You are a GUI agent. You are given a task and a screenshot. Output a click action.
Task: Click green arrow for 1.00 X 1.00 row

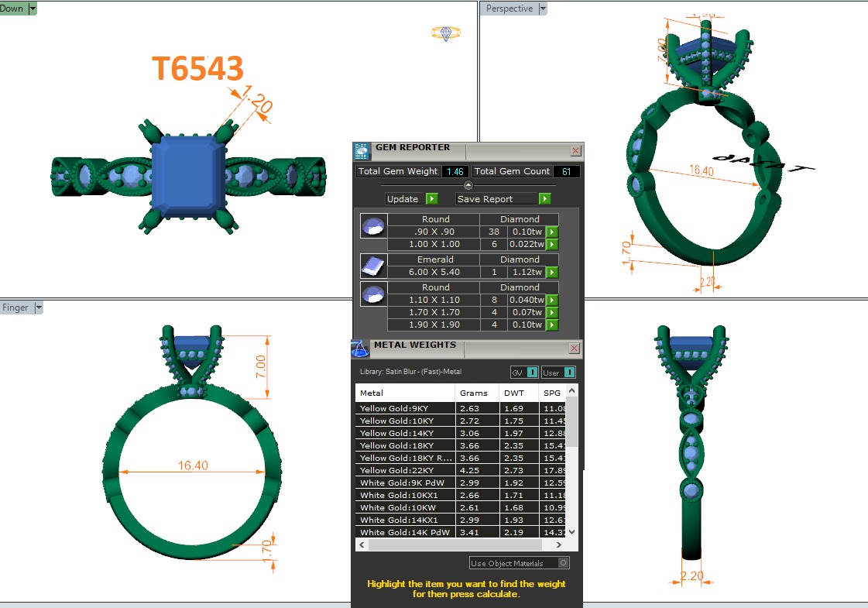point(552,244)
